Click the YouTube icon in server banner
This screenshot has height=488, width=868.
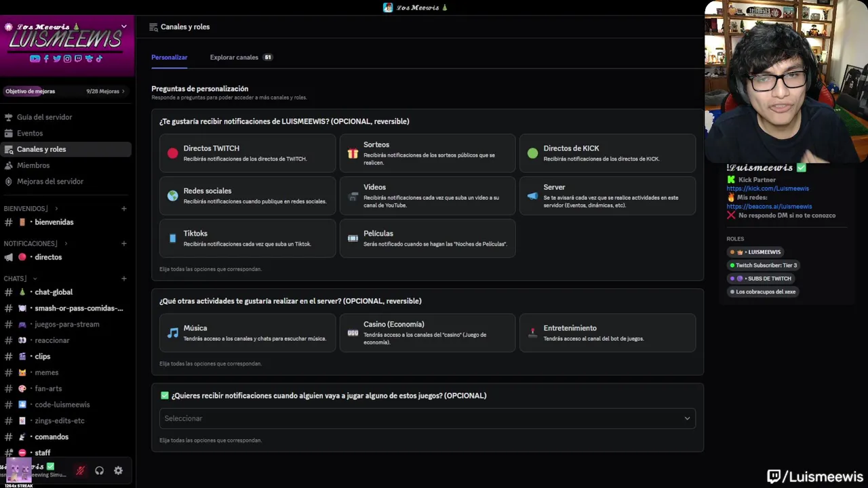pos(35,59)
